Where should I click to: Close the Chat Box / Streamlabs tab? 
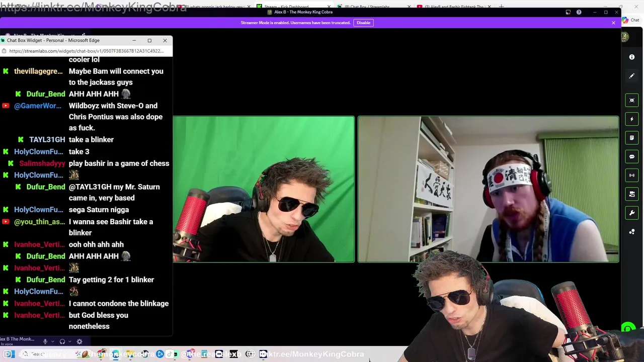click(409, 7)
